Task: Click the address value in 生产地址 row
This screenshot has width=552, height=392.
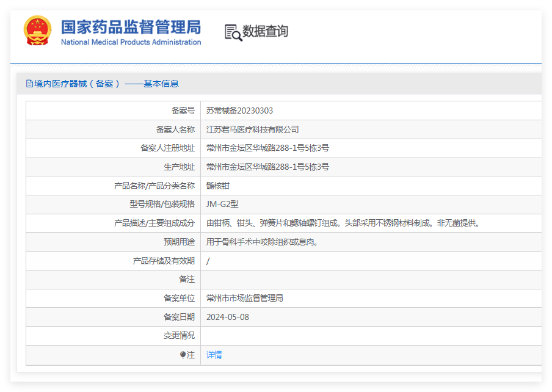Action: click(x=267, y=167)
